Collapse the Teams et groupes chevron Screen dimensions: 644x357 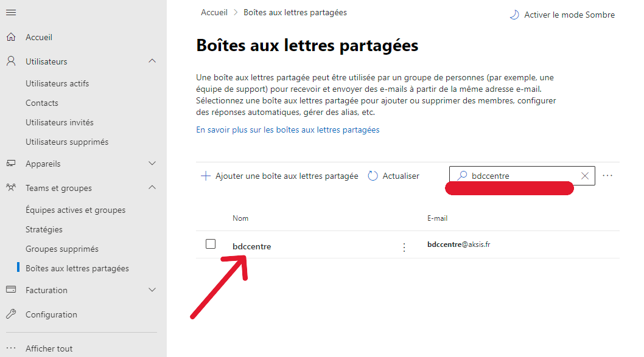[x=152, y=187]
